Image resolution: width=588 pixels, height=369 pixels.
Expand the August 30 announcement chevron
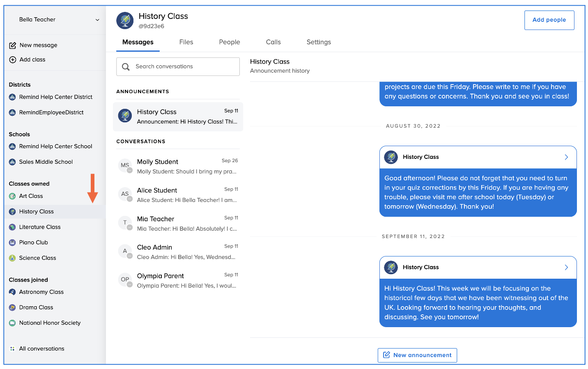coord(566,157)
